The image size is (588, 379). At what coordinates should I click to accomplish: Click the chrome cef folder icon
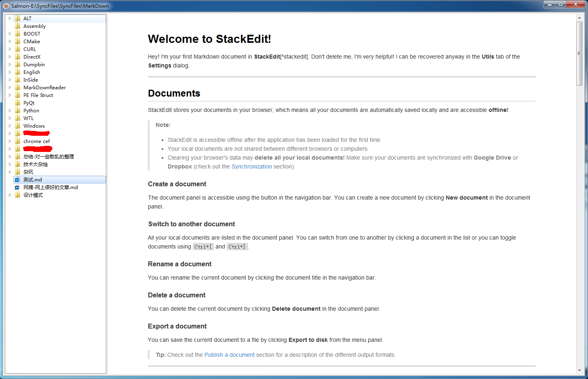pos(17,141)
